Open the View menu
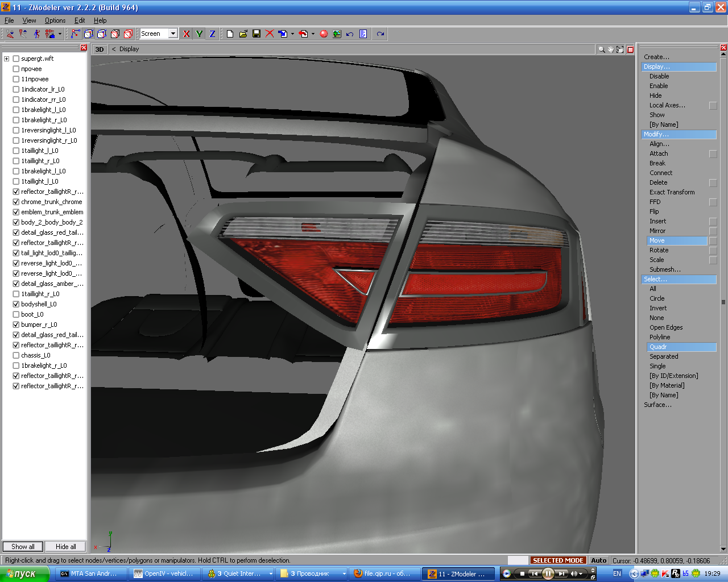Viewport: 728px width, 582px height. click(x=29, y=20)
